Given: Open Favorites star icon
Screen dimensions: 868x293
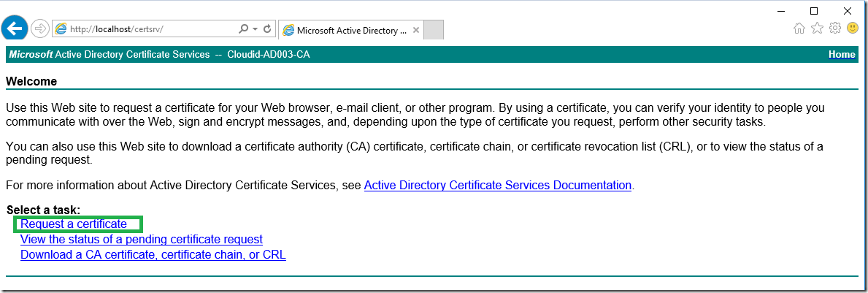Looking at the screenshot, I should 817,28.
